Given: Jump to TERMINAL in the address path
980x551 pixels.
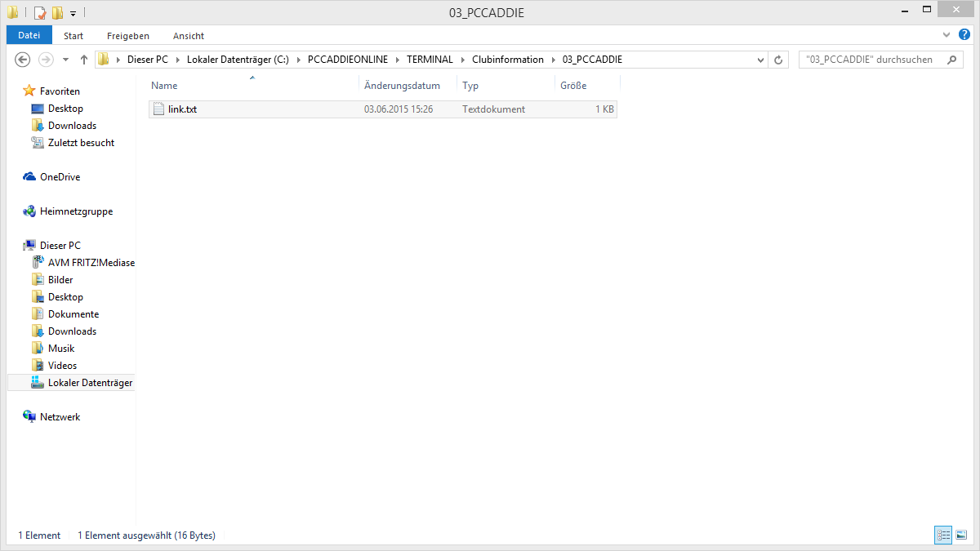Looking at the screenshot, I should pos(430,60).
